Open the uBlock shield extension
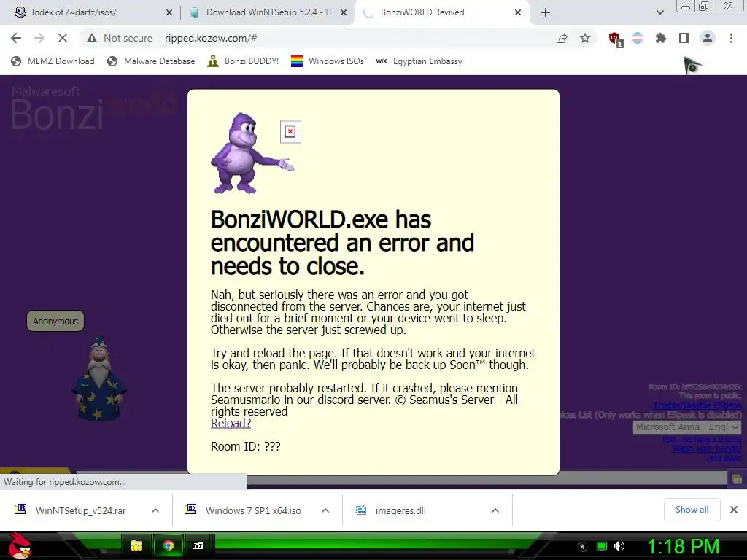 (x=615, y=39)
